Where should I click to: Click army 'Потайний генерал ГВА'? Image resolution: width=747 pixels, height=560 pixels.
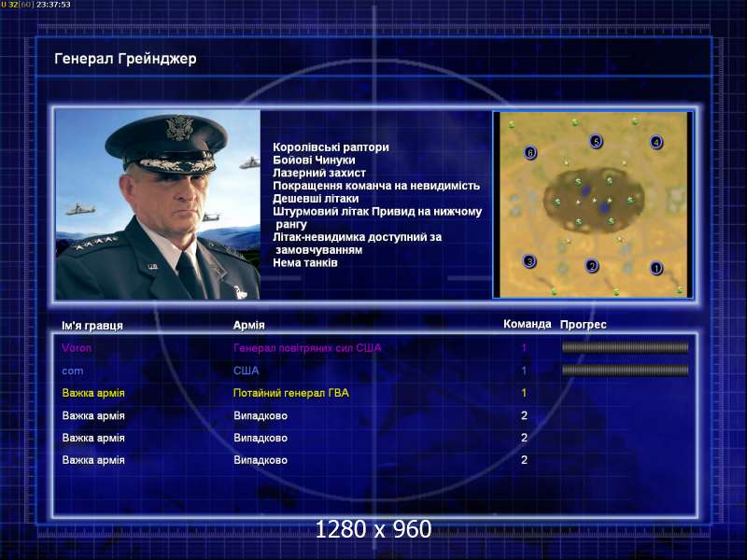coord(291,393)
